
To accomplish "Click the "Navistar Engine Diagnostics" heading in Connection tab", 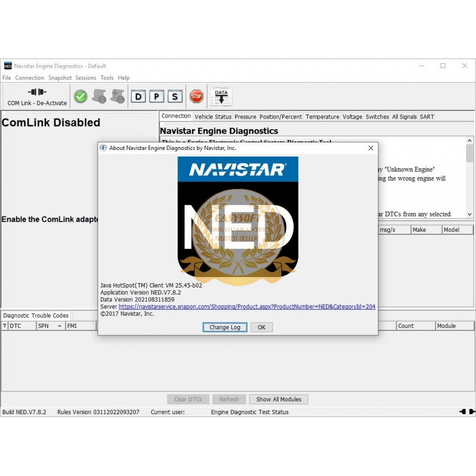I will 219,131.
